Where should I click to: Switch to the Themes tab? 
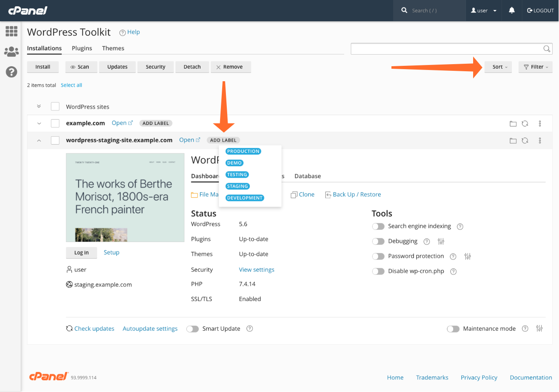[x=113, y=48]
